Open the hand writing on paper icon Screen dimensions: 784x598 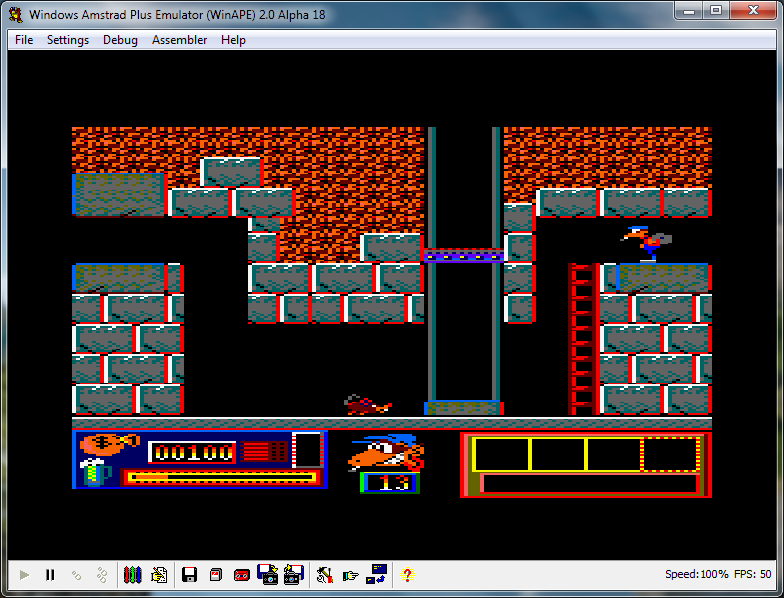(159, 575)
